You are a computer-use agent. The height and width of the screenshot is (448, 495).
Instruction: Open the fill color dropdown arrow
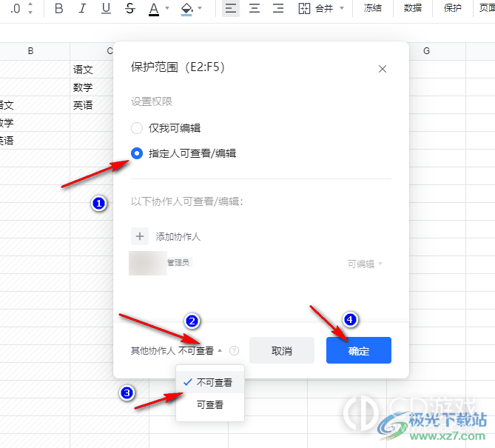tap(202, 9)
